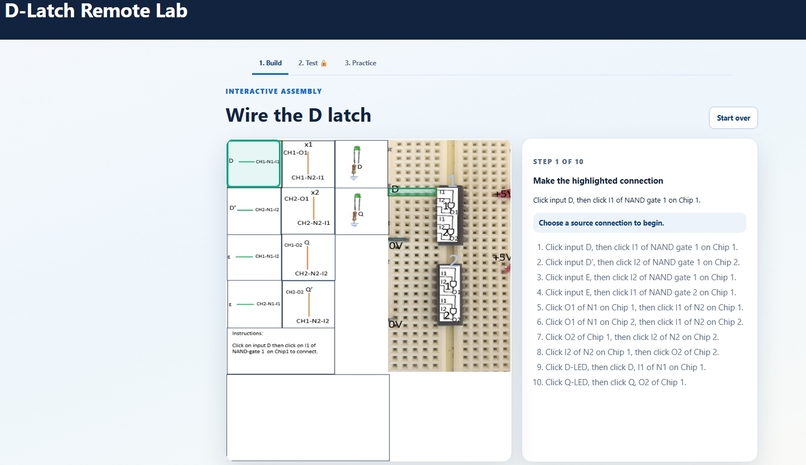Click I1 of NAND gate 1 on Chip 2
Image resolution: width=806 pixels, height=465 pixels.
point(444,273)
